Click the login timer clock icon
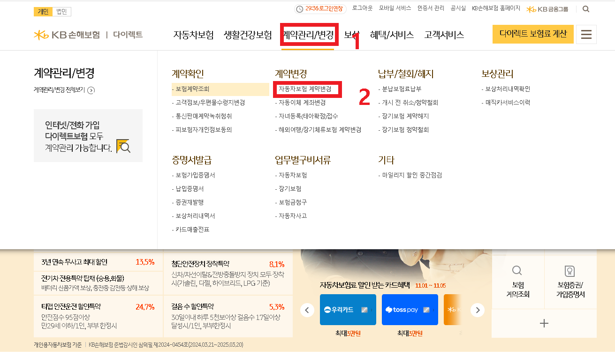The image size is (615, 364). (300, 9)
